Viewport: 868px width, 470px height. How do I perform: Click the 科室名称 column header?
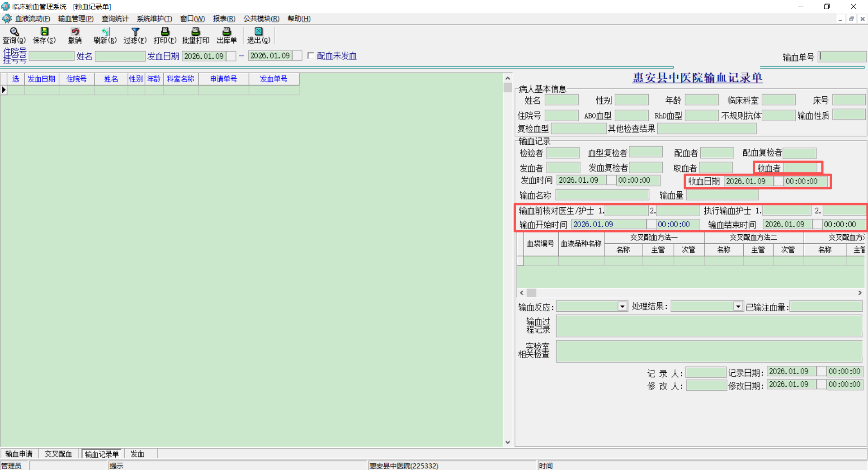(x=181, y=79)
